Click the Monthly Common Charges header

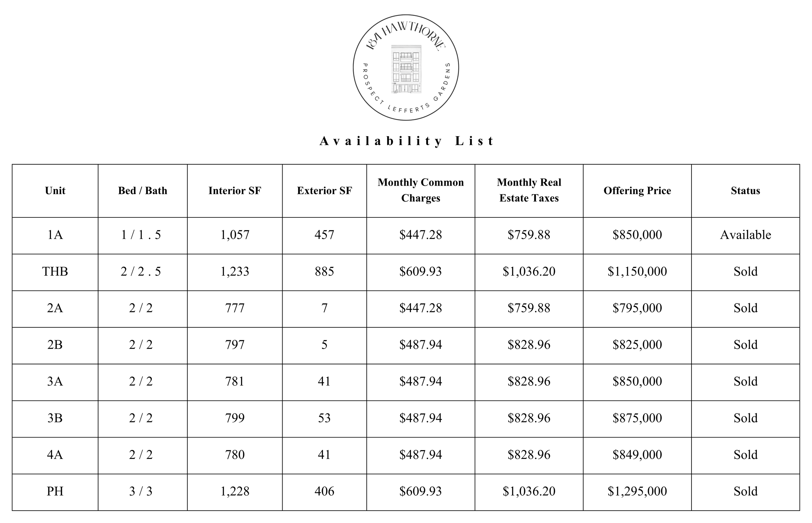[x=421, y=190]
